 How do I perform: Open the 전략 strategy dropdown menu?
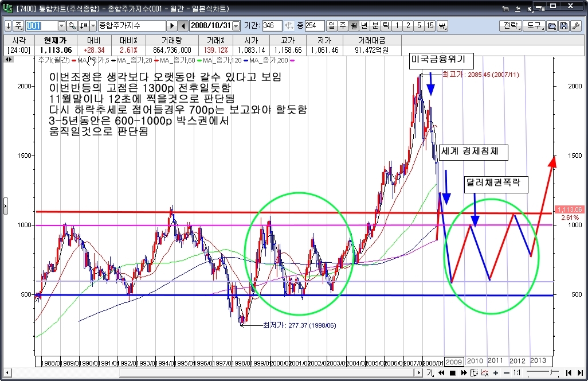tap(511, 26)
